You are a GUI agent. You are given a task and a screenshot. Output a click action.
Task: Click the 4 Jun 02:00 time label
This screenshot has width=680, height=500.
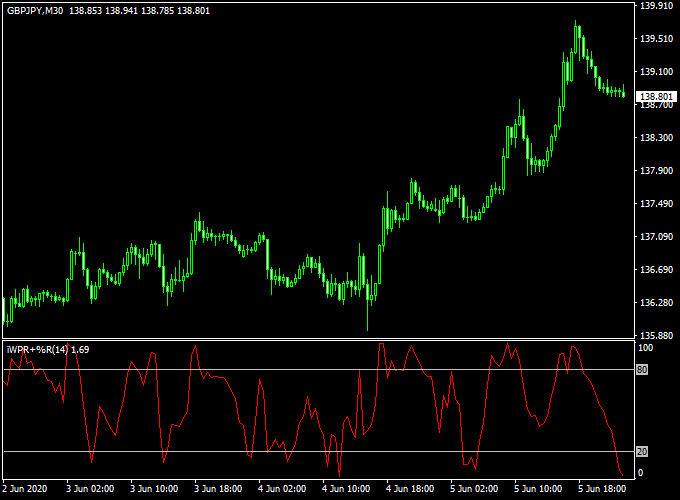pos(282,489)
